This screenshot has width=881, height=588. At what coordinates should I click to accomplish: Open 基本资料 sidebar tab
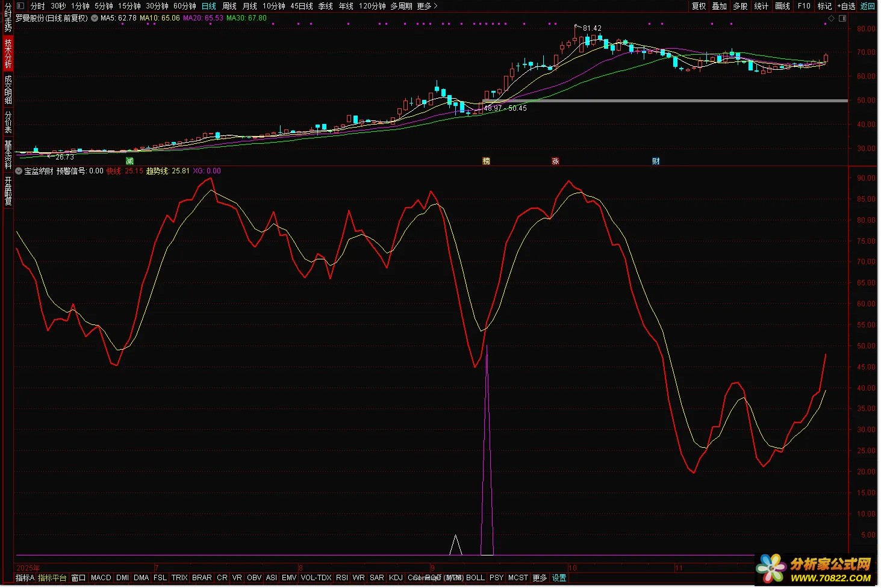pyautogui.click(x=8, y=154)
